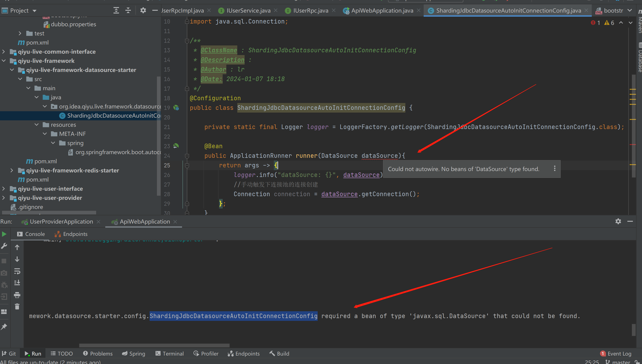The width and height of the screenshot is (642, 364).
Task: Open Console tab in Run panel
Action: click(x=31, y=234)
